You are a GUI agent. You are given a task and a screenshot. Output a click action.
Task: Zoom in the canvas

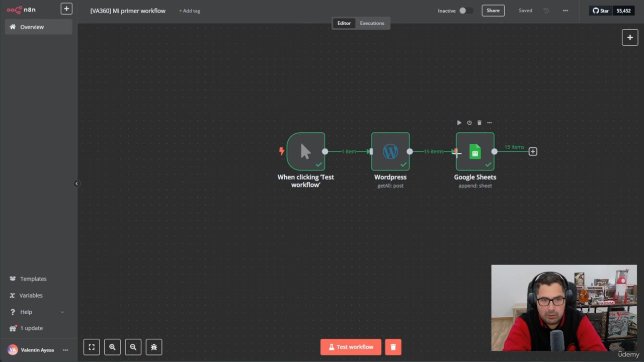pos(112,347)
